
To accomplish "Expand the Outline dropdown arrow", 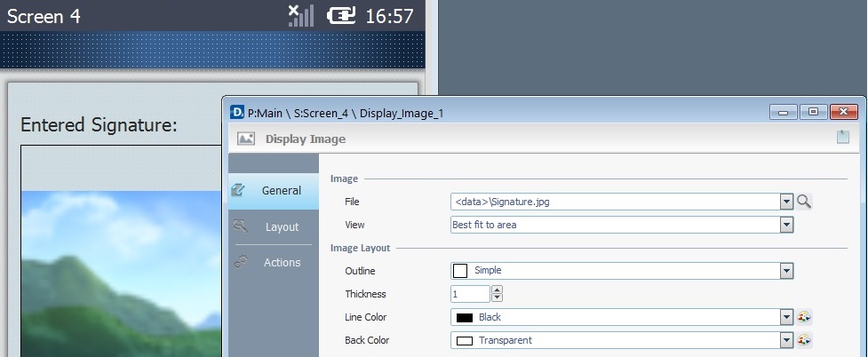I will point(786,271).
